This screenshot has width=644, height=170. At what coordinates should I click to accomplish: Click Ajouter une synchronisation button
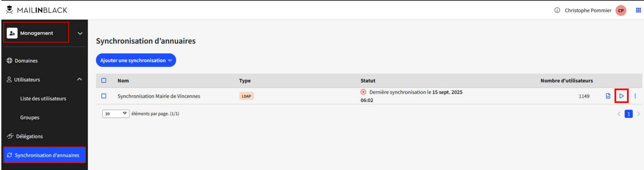tap(136, 60)
